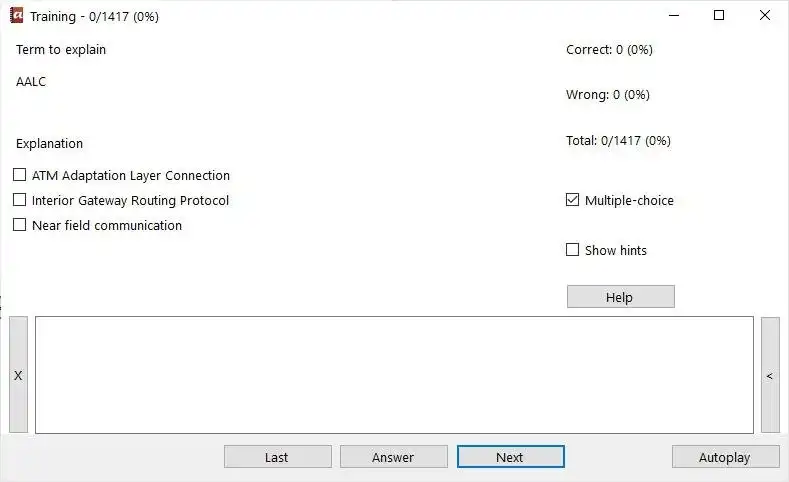Open the Help button

(x=620, y=297)
